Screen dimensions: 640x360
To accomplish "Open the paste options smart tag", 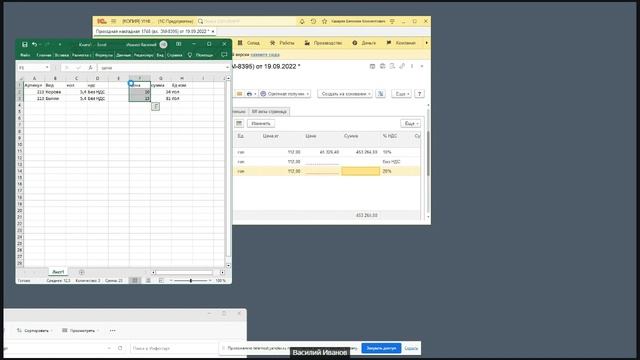I will tap(156, 107).
